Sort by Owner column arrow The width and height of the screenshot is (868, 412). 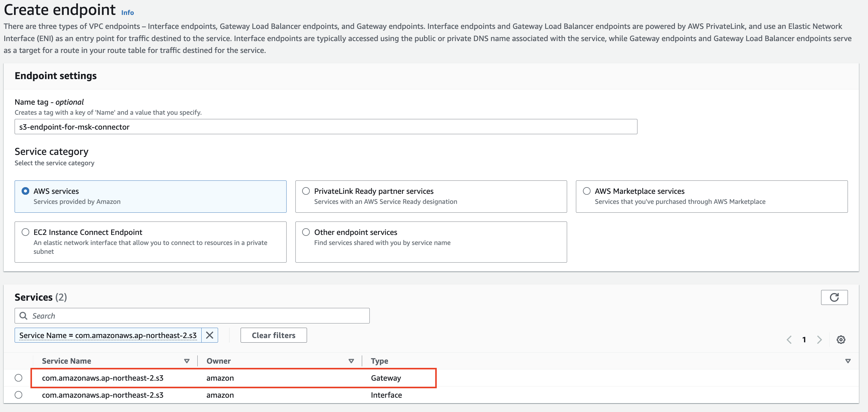point(351,361)
